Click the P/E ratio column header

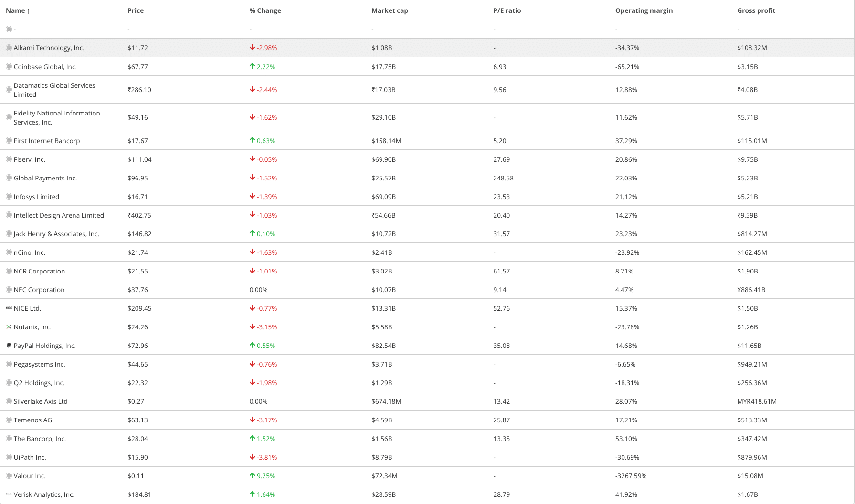[x=507, y=10]
